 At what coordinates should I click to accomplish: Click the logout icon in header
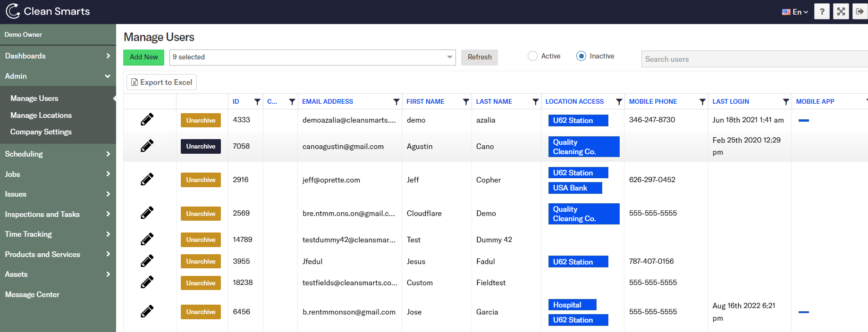(860, 12)
